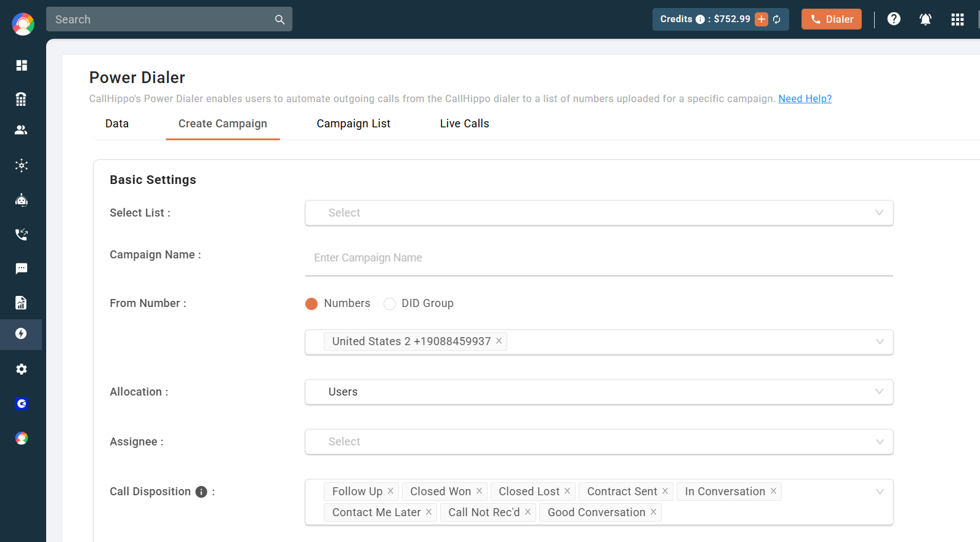Open the settings gear icon in the sidebar
This screenshot has width=980, height=542.
pyautogui.click(x=22, y=369)
